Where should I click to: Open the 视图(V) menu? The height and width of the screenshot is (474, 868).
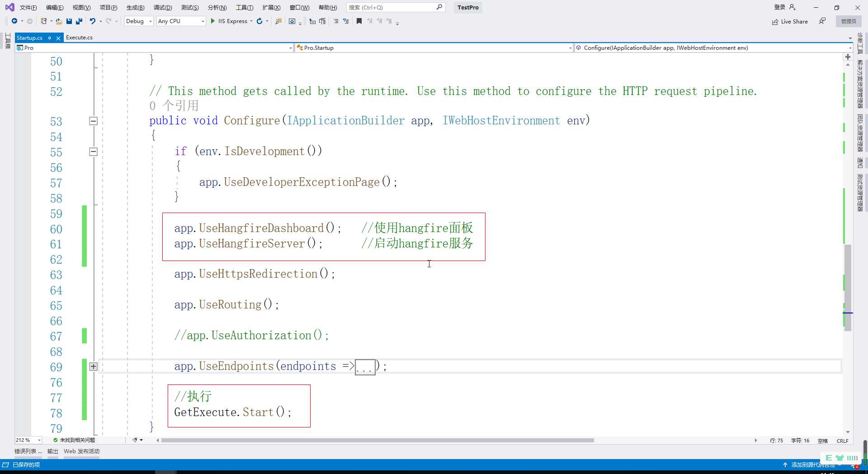click(81, 7)
